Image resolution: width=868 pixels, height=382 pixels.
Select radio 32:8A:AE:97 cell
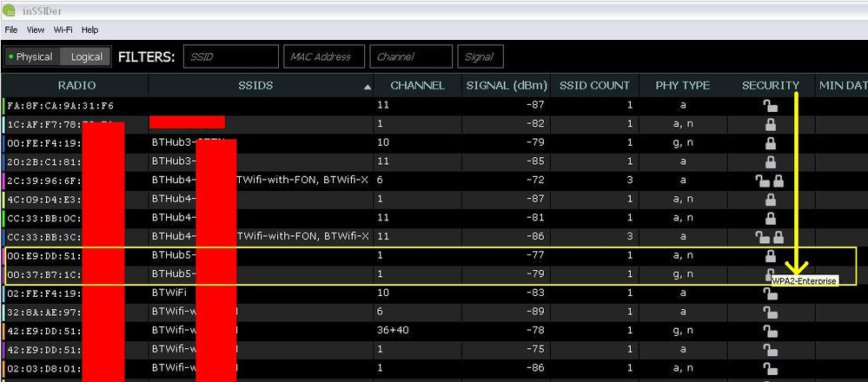coord(44,313)
